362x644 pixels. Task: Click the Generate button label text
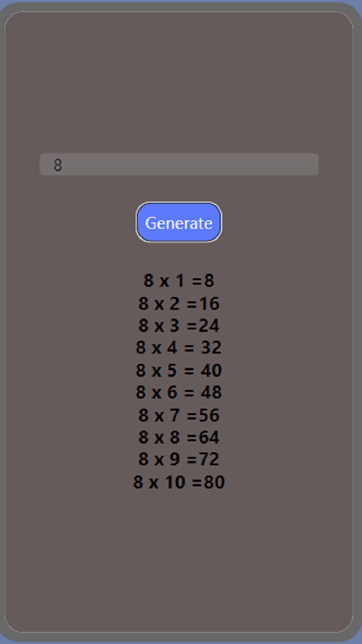(x=178, y=222)
